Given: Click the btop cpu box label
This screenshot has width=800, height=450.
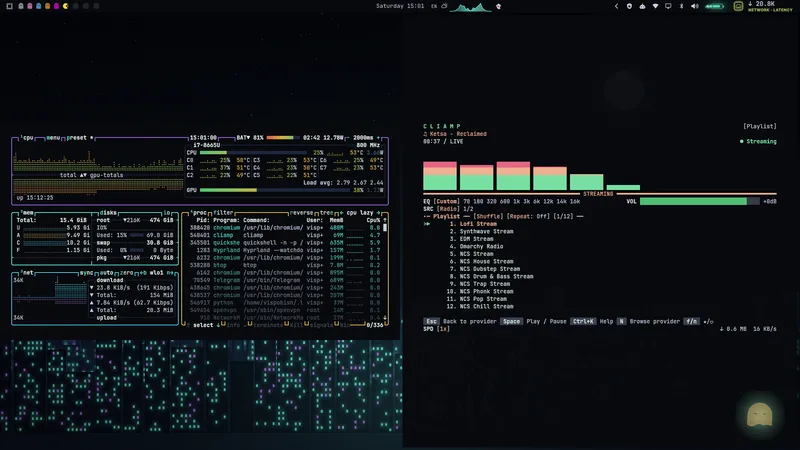Looking at the screenshot, I should coord(28,138).
